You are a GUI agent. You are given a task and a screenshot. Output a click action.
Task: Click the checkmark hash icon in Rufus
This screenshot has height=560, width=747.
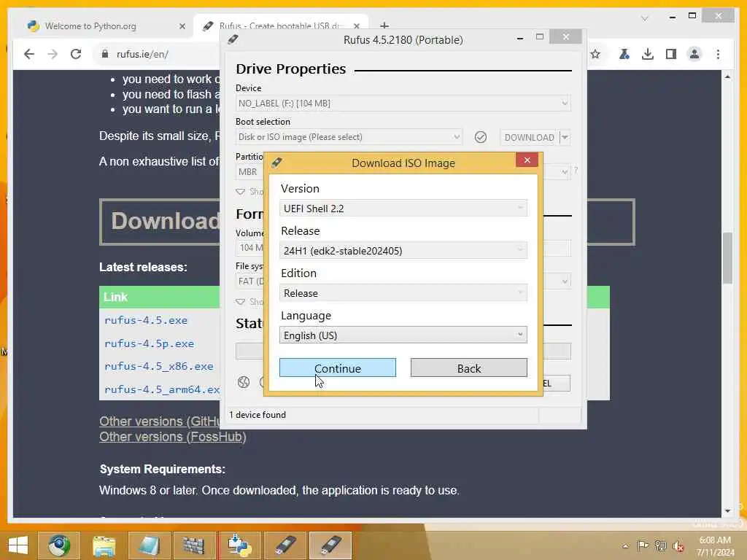(x=481, y=137)
